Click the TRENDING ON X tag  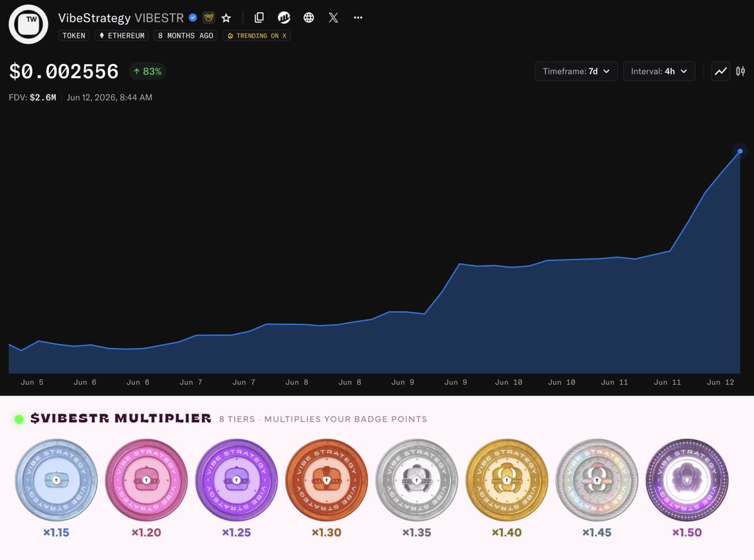click(256, 36)
